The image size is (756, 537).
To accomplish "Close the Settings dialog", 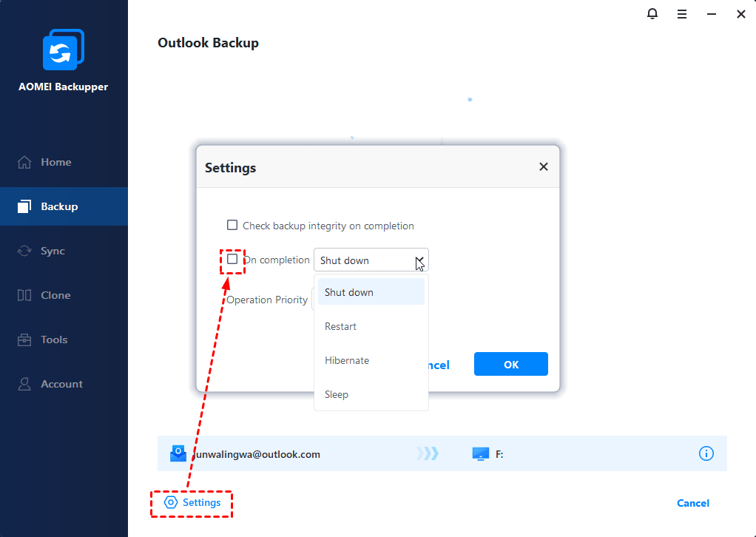I will click(544, 166).
